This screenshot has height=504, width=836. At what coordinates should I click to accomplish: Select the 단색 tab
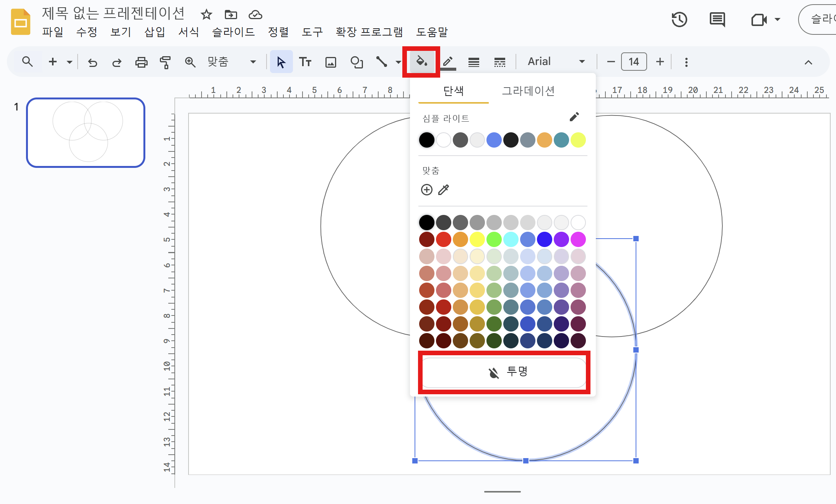point(454,91)
